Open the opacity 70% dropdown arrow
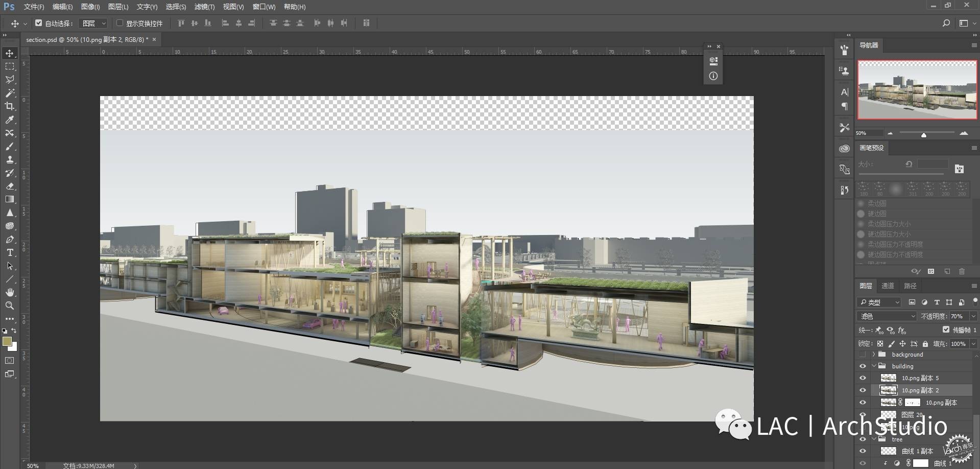This screenshot has height=469, width=980. coord(973,316)
